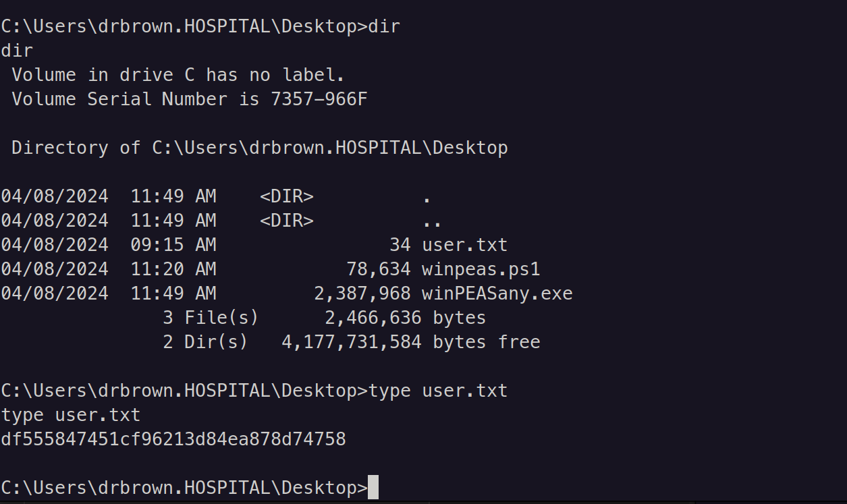Click the '2 Dir(s)' summary text

pyautogui.click(x=205, y=342)
